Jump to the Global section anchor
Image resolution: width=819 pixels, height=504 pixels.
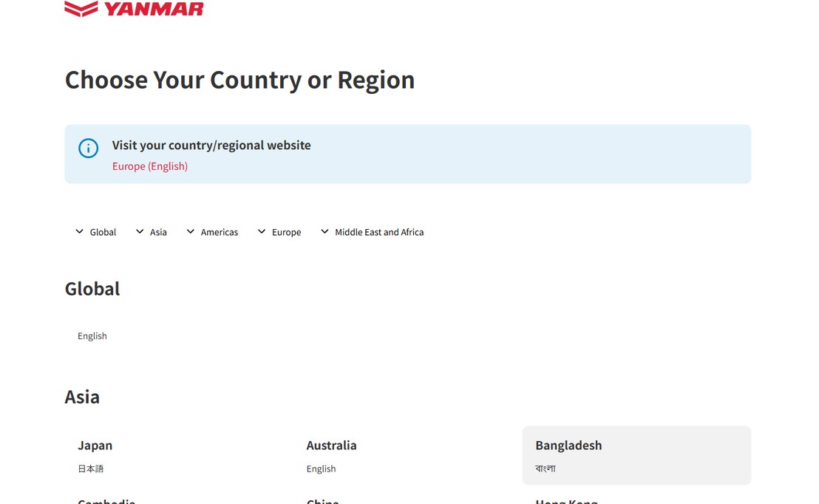96,232
